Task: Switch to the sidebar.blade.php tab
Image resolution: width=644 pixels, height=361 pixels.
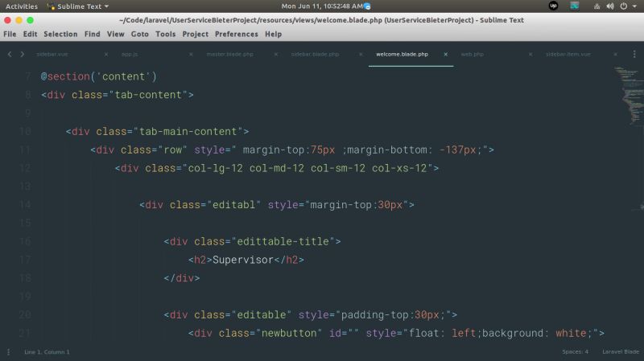Action: 315,54
